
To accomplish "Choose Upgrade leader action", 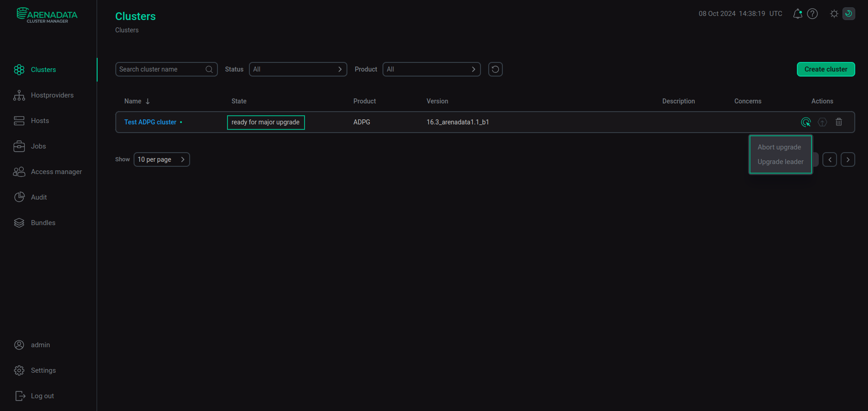I will tap(780, 162).
